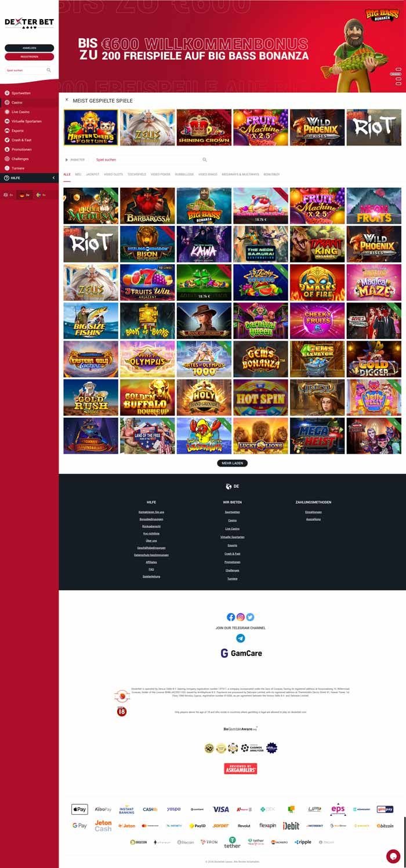406x868 pixels.
Task: Collapse the Hilfe sidebar section
Action: click(x=53, y=178)
